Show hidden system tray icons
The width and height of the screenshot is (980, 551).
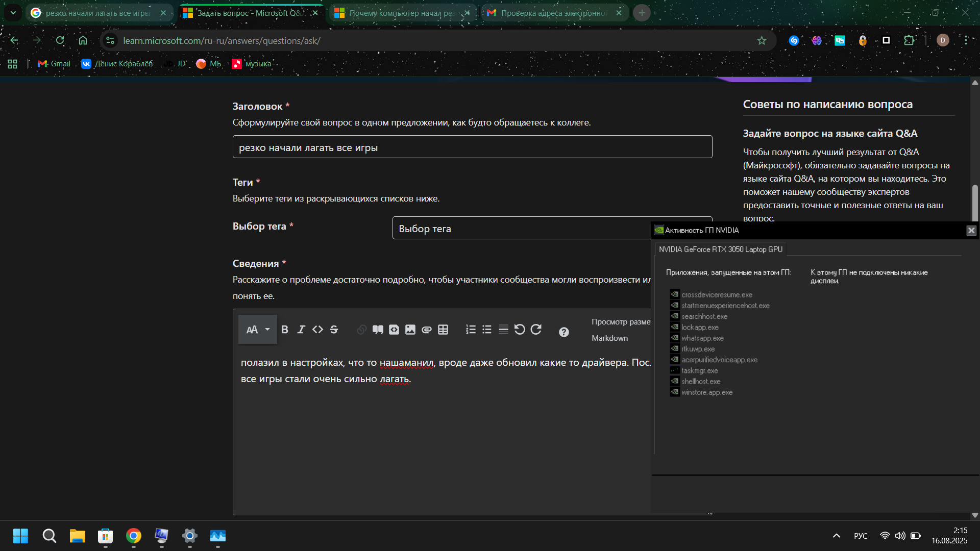click(836, 536)
